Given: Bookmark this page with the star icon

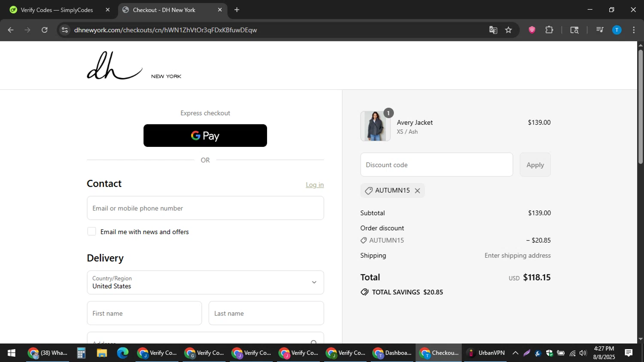Looking at the screenshot, I should tap(509, 30).
